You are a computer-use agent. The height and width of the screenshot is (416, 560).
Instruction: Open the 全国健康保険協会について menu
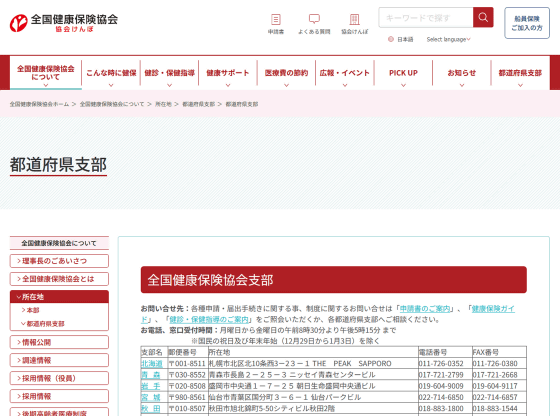(x=46, y=73)
